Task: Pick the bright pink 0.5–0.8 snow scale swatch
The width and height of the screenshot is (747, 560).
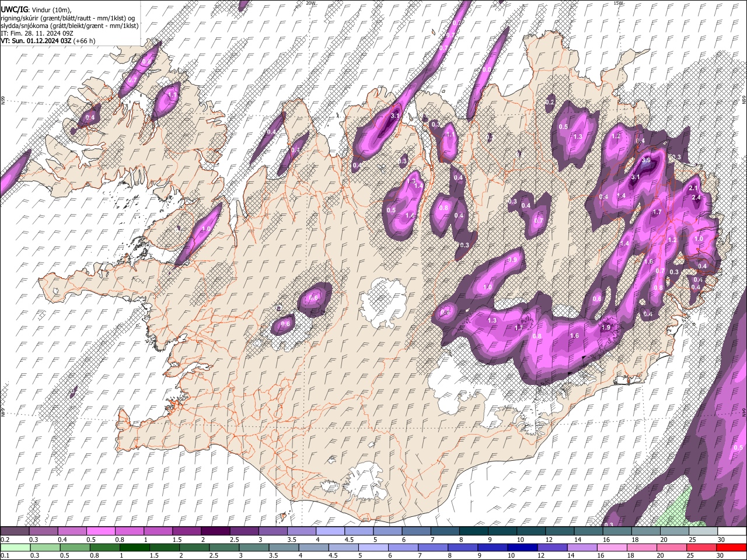Action: coord(100,531)
